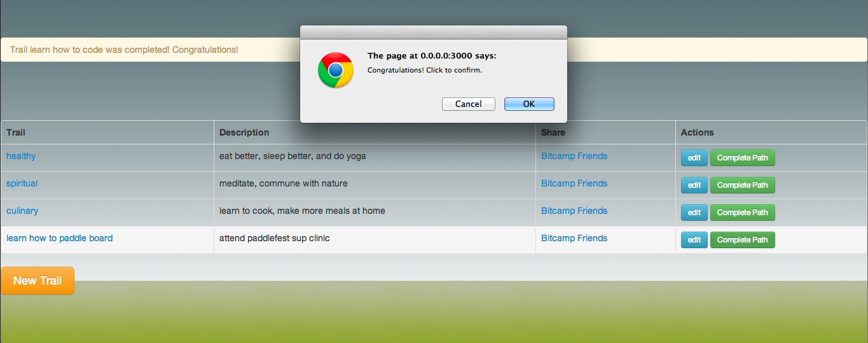This screenshot has width=868, height=343.
Task: Create a New Trail
Action: [x=38, y=281]
